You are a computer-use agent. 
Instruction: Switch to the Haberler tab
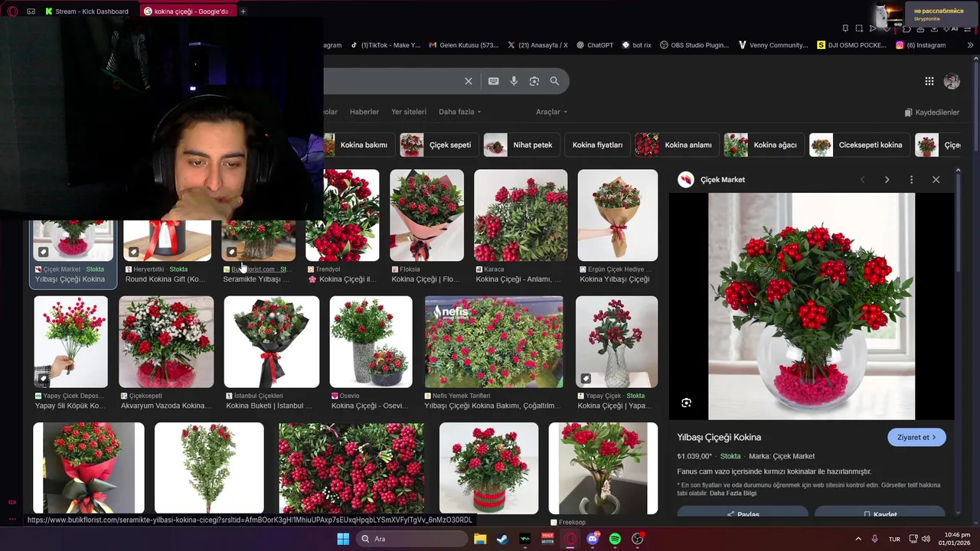364,112
